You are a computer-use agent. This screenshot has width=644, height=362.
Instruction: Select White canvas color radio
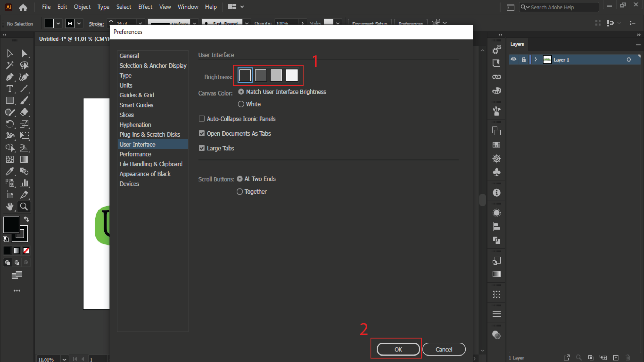[x=241, y=104]
